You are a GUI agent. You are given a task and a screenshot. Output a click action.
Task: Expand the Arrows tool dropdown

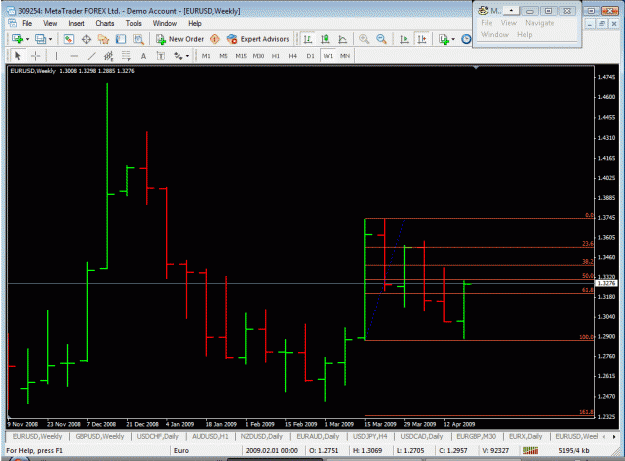click(x=187, y=56)
